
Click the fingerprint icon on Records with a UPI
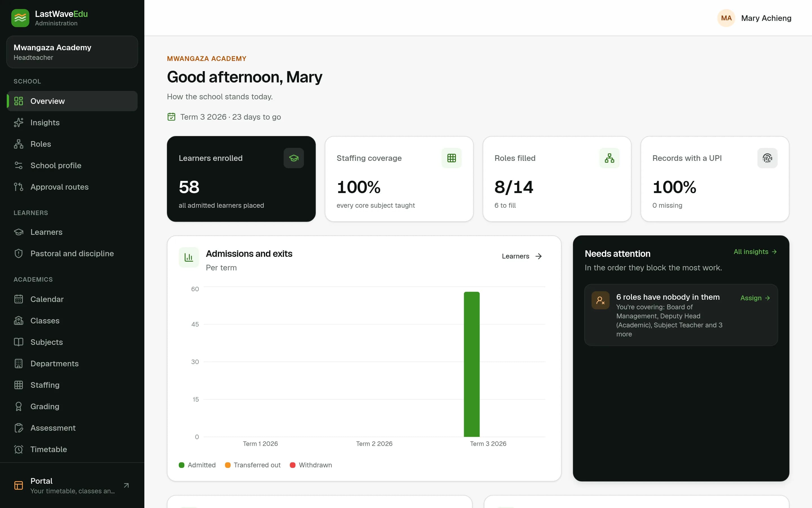coord(767,158)
